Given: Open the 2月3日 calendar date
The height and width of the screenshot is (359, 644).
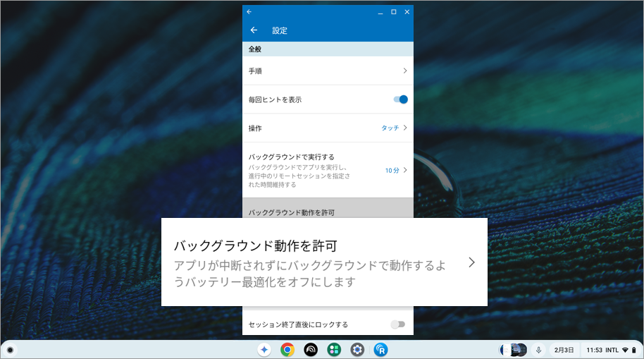Looking at the screenshot, I should click(564, 350).
